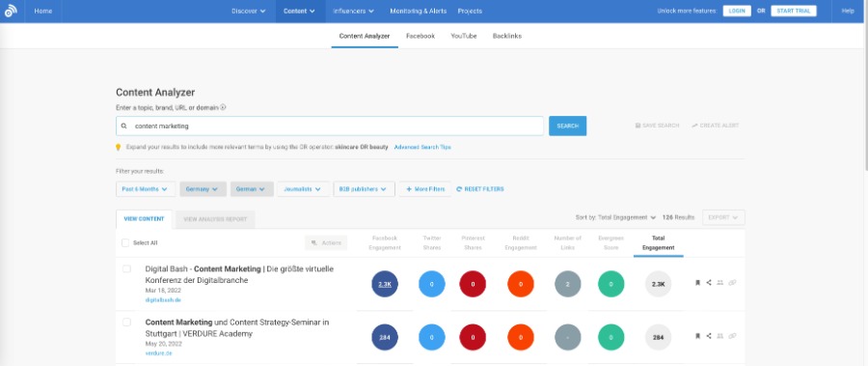Click RESET FILTERS
This screenshot has width=868, height=366.
(480, 189)
